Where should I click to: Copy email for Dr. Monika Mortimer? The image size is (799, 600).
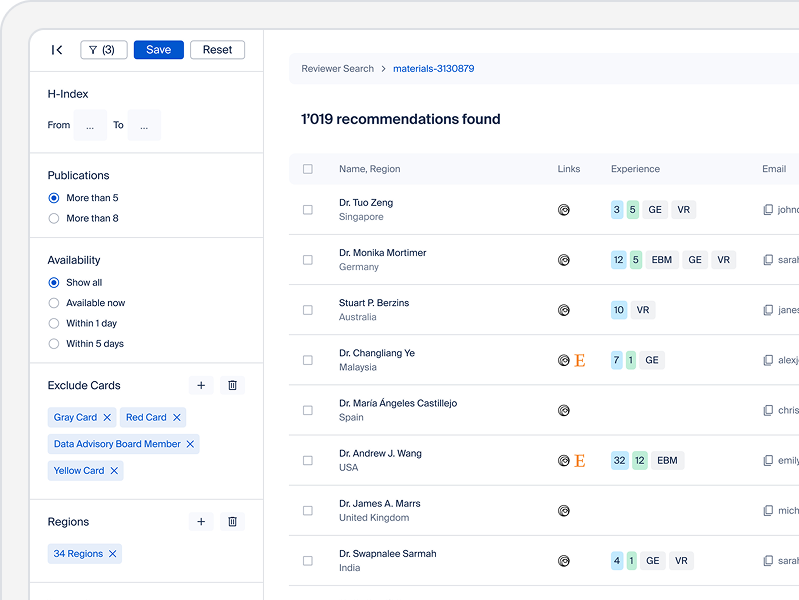pos(768,260)
